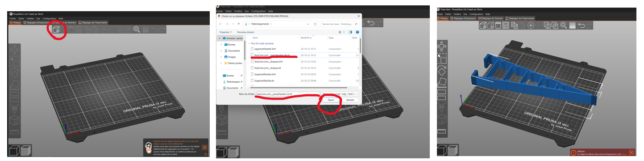Open Fichier menu in empty-plate window
This screenshot has width=644, height=161.
[12, 18]
